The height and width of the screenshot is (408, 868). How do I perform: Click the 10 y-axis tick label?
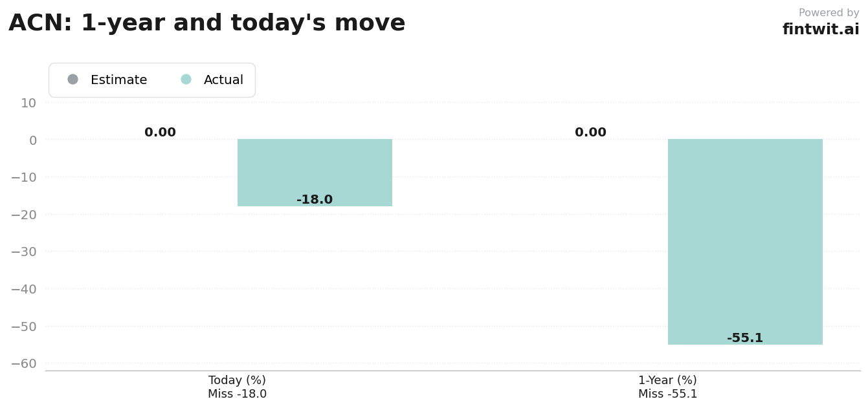coord(28,103)
